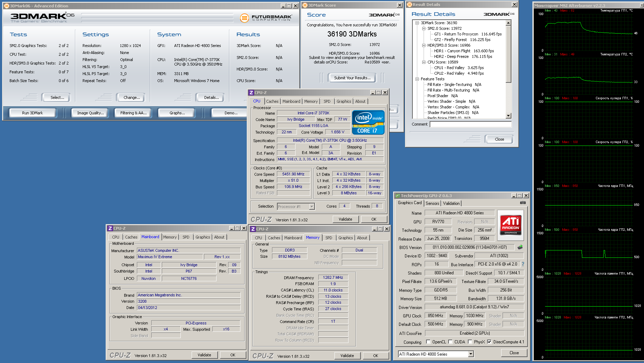Screen dimensions: 644x363
Task: Click the Futuremark Corporation logo
Action: click(x=266, y=18)
